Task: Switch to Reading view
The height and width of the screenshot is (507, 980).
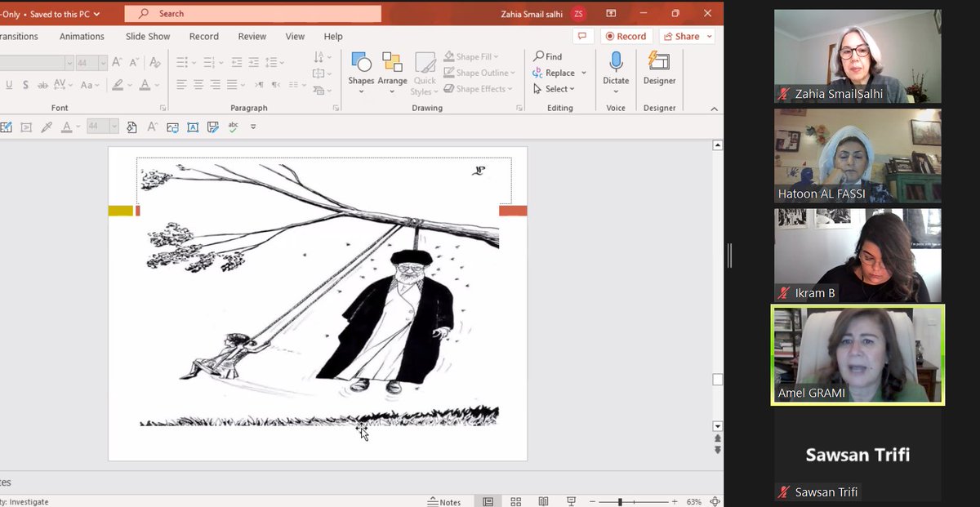Action: [543, 501]
